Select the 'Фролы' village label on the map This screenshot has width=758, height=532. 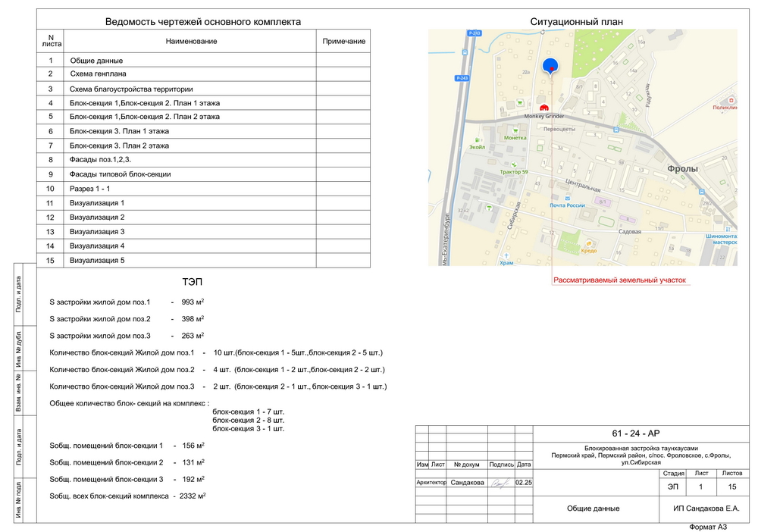683,169
